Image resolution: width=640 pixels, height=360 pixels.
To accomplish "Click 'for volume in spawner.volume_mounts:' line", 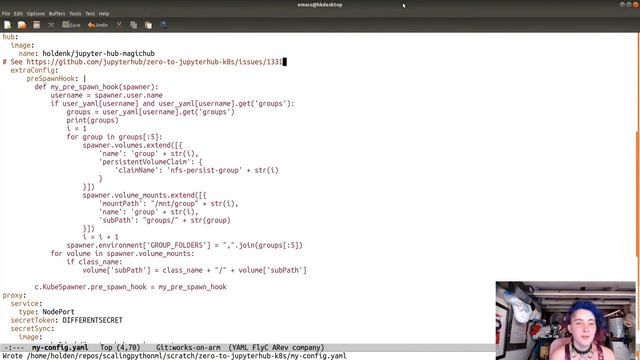I will click(x=122, y=253).
